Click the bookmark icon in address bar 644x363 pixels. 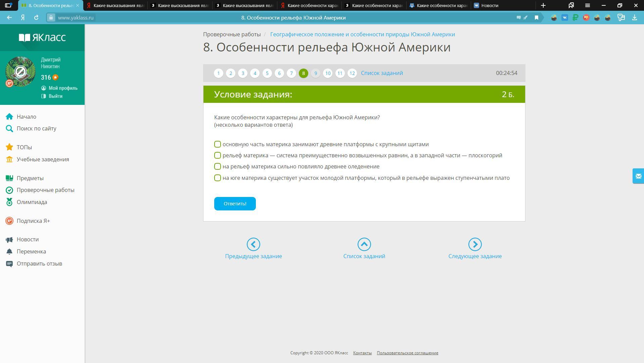click(x=537, y=17)
